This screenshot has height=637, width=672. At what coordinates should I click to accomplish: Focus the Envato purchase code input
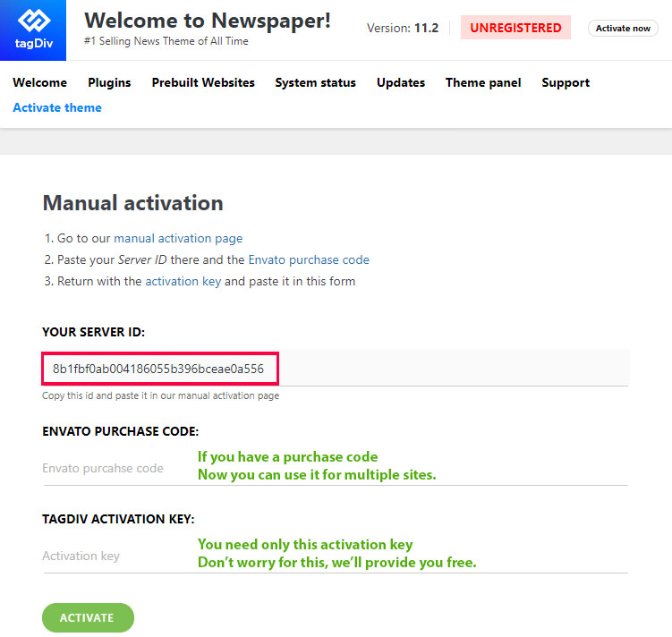tap(336, 468)
